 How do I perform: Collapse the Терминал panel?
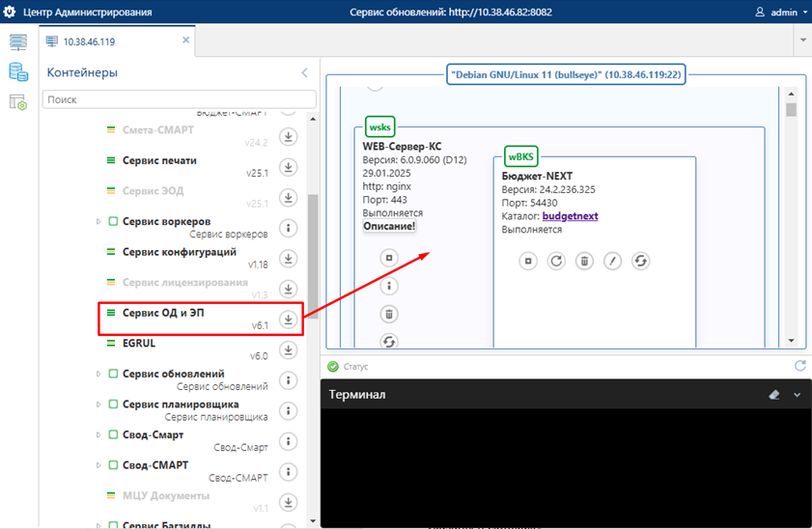797,395
